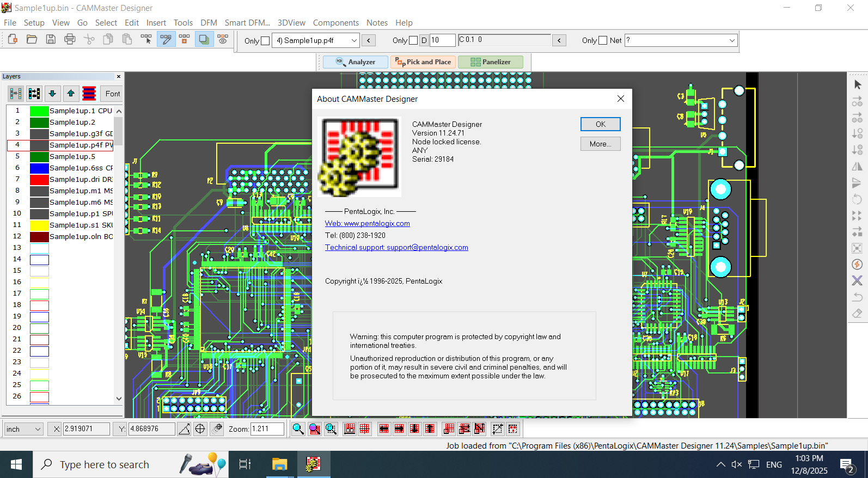868x478 pixels.
Task: Click the Print icon in toolbar
Action: [x=70, y=39]
